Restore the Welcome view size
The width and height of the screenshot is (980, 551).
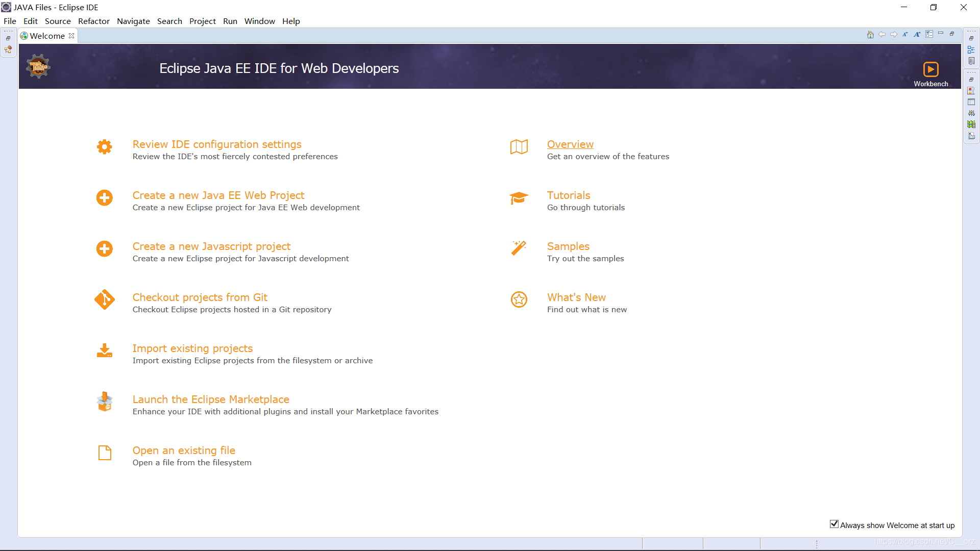tap(952, 34)
